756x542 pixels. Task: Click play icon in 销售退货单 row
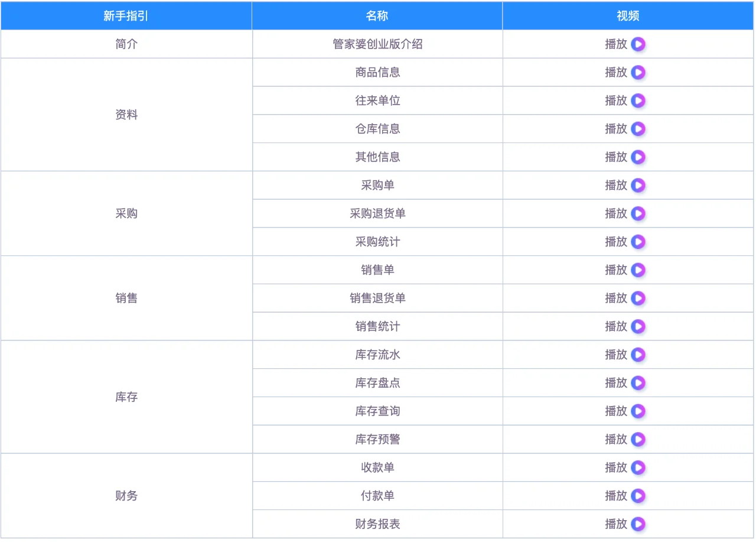[638, 298]
